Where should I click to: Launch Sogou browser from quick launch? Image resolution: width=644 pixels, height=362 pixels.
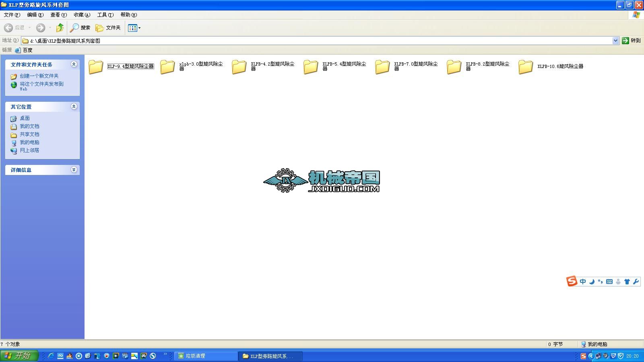[153, 356]
